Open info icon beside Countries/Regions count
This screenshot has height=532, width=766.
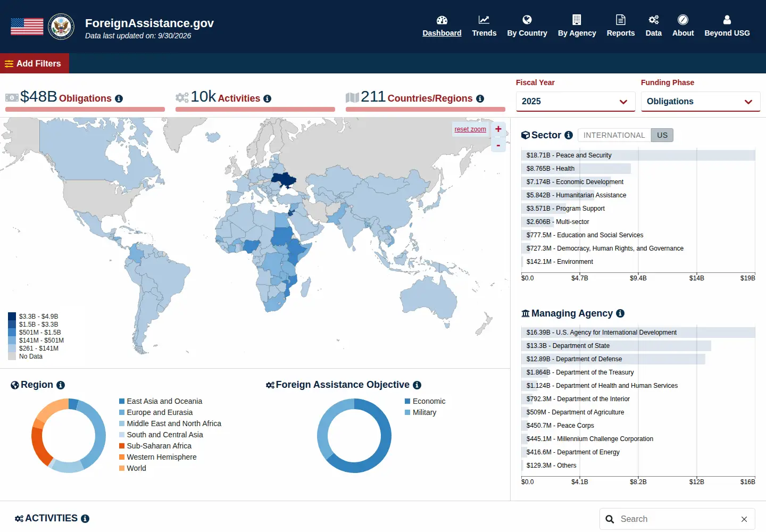(x=480, y=99)
